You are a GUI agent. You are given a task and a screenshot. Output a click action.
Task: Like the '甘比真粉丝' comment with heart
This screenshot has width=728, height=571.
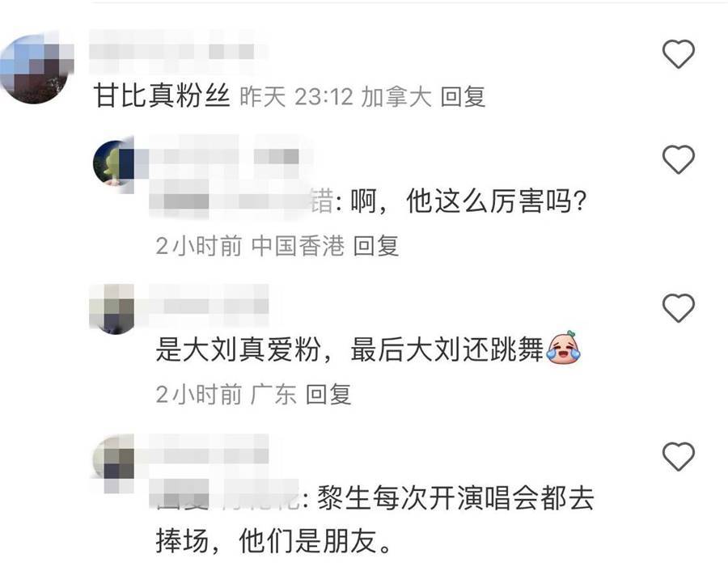(679, 54)
